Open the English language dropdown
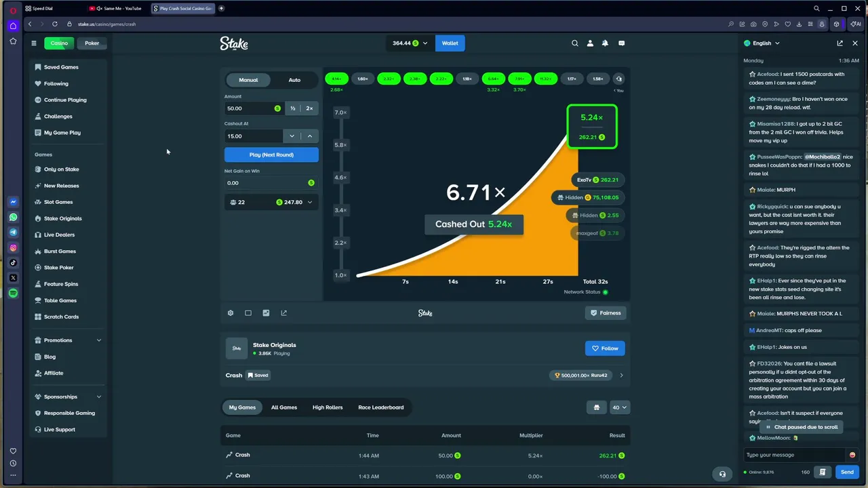The height and width of the screenshot is (488, 868). tap(762, 43)
